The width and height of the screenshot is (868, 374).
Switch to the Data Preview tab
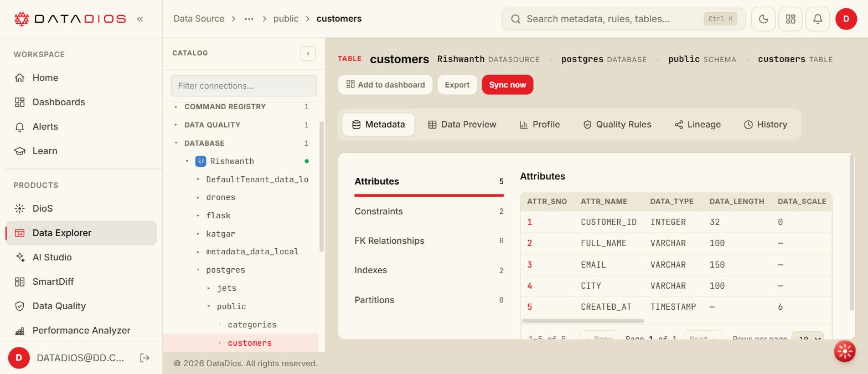pyautogui.click(x=462, y=125)
